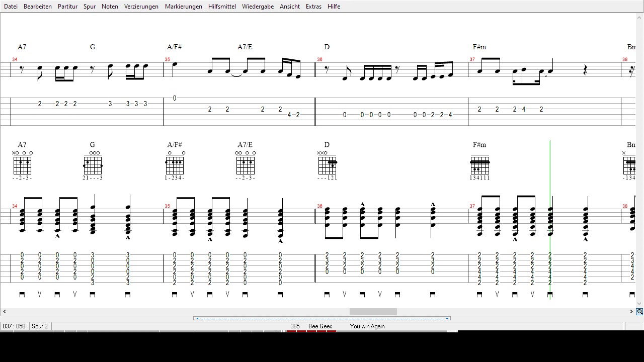Click the D chord name in melody staff
The width and height of the screenshot is (644, 362).
[x=327, y=47]
